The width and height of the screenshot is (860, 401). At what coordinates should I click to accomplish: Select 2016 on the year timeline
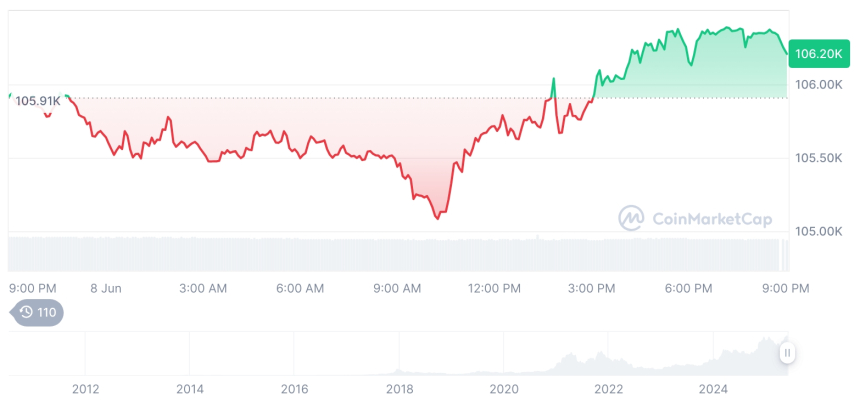pos(295,389)
